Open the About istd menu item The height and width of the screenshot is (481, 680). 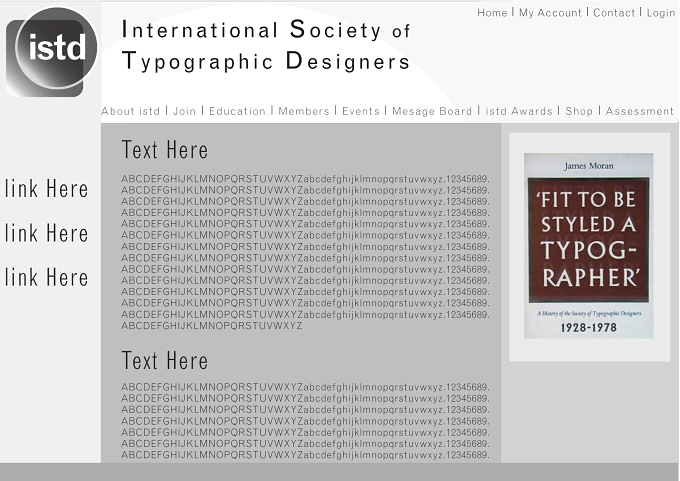(131, 111)
